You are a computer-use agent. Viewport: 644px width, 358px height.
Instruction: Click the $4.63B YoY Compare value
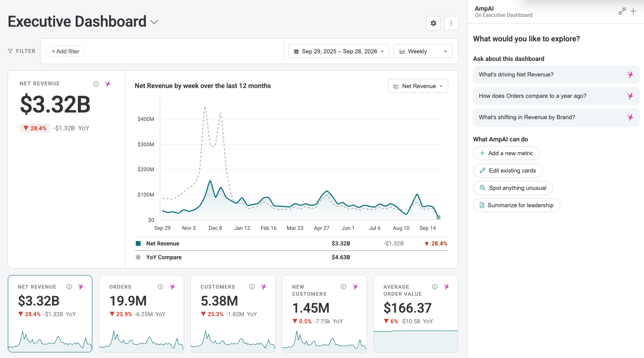click(x=341, y=257)
